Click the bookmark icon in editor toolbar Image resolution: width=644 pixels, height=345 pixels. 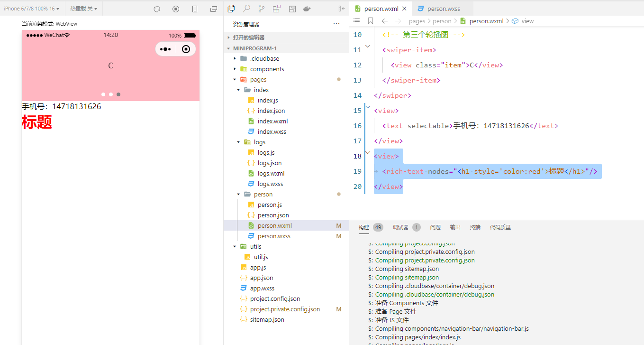(x=371, y=21)
